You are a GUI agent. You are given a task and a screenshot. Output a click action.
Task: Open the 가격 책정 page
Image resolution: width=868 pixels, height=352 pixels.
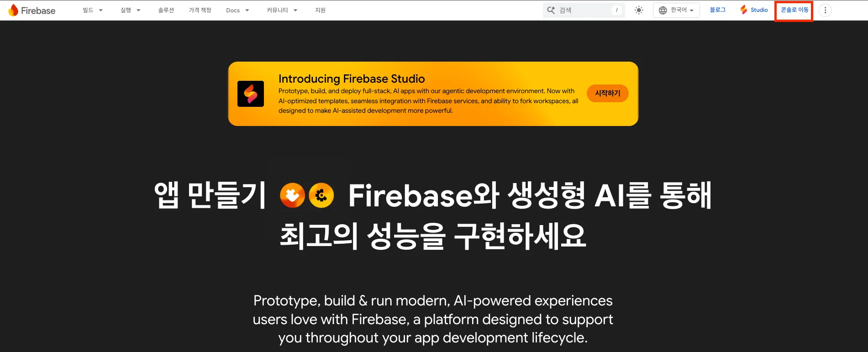(x=200, y=10)
